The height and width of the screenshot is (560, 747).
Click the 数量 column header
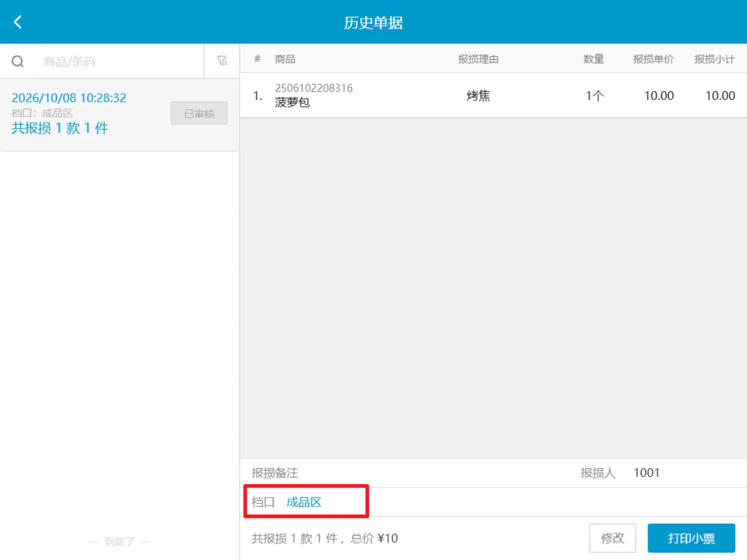594,59
